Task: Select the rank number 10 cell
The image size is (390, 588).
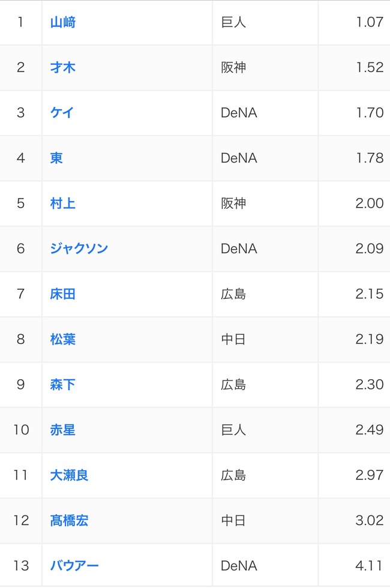Action: click(x=20, y=430)
